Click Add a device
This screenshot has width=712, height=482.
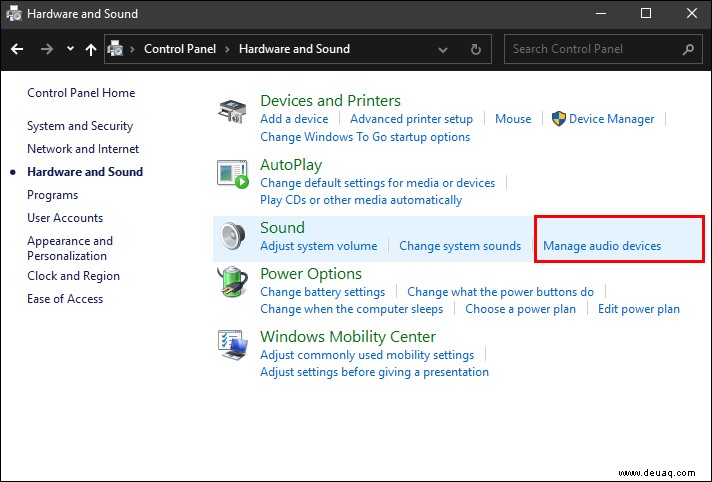(294, 119)
